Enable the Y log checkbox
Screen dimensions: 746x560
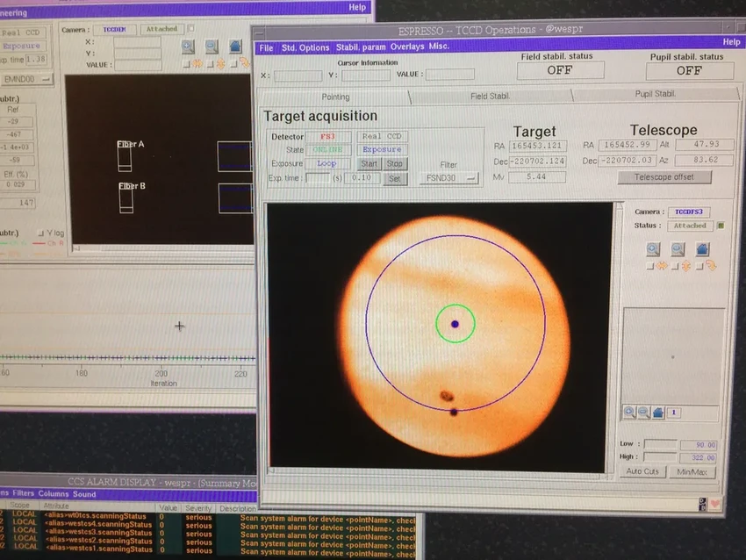[x=40, y=233]
